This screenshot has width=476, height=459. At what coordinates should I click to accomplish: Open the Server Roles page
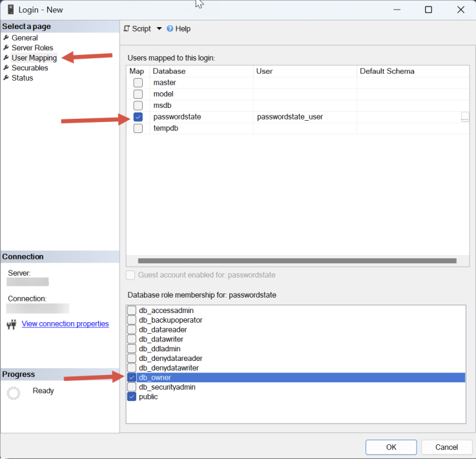pos(32,48)
